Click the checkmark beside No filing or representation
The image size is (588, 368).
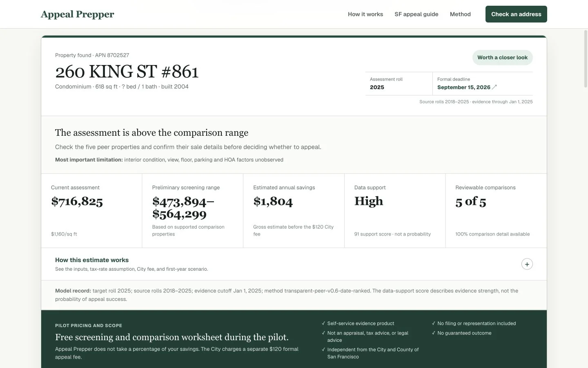pos(434,323)
